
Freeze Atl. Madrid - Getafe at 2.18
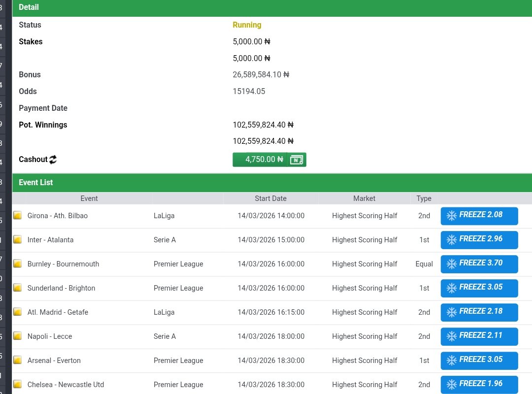pyautogui.click(x=479, y=312)
